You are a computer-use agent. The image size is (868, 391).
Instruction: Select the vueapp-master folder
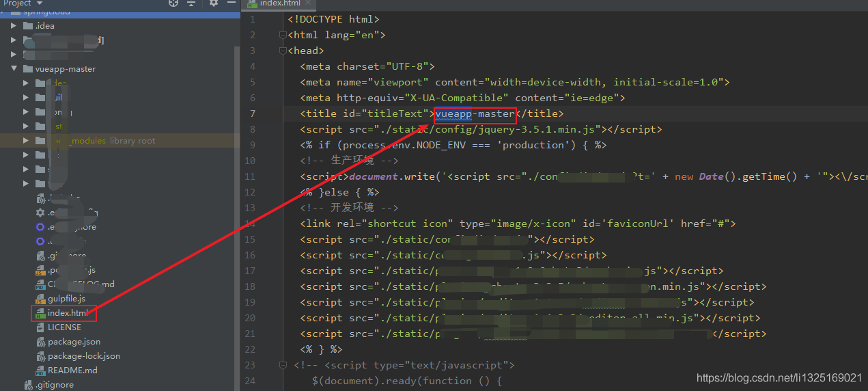[66, 69]
